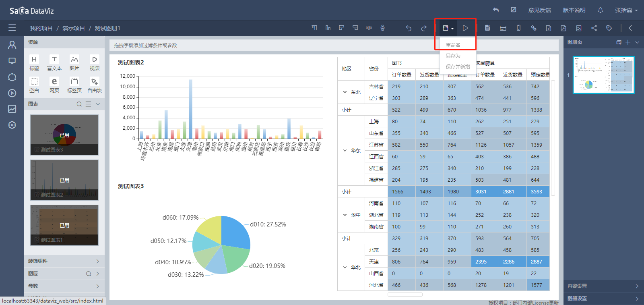Open the line-chart icon in the left sidebar
Image resolution: width=644 pixels, height=305 pixels.
[12, 109]
